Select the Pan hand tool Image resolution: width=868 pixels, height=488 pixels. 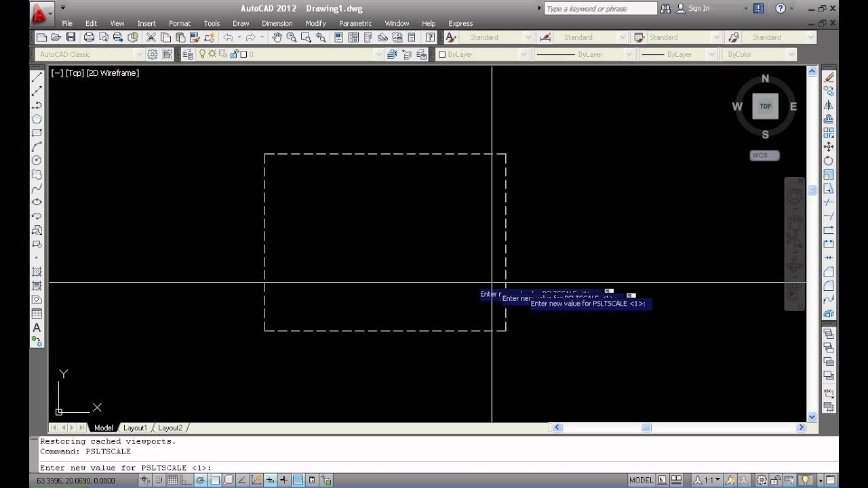click(x=277, y=37)
